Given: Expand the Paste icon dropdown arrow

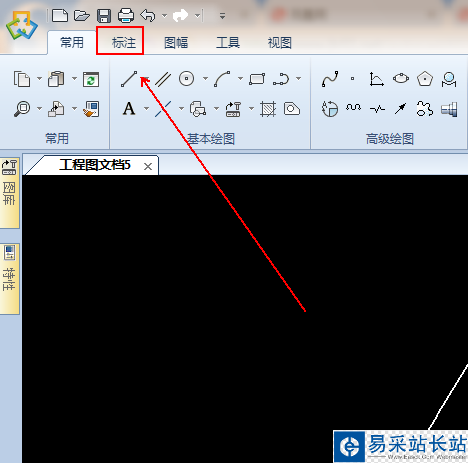Looking at the screenshot, I should coord(74,79).
